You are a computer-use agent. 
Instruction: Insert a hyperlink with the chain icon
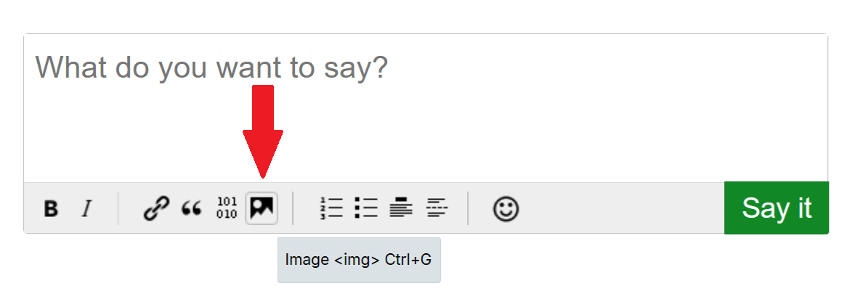pos(155,209)
